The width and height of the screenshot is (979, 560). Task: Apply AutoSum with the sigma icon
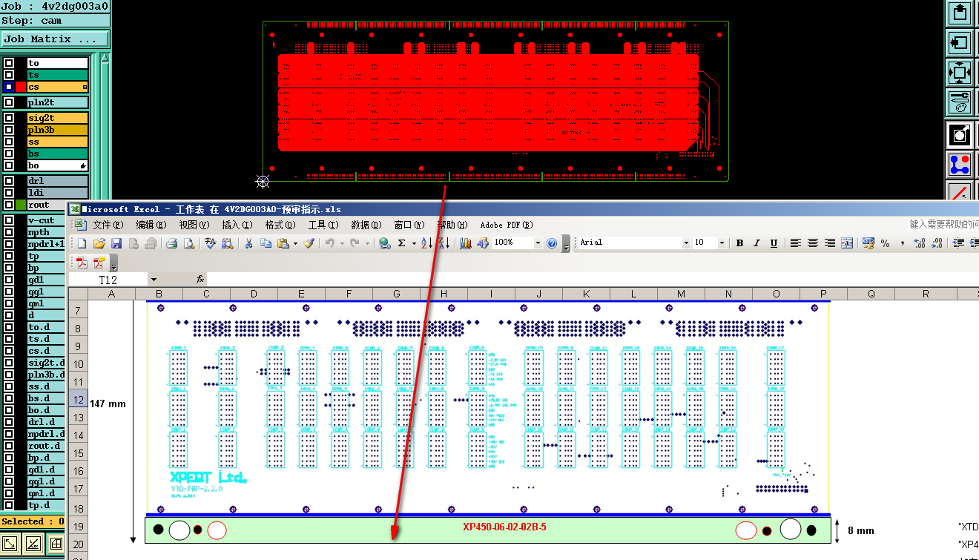point(402,243)
